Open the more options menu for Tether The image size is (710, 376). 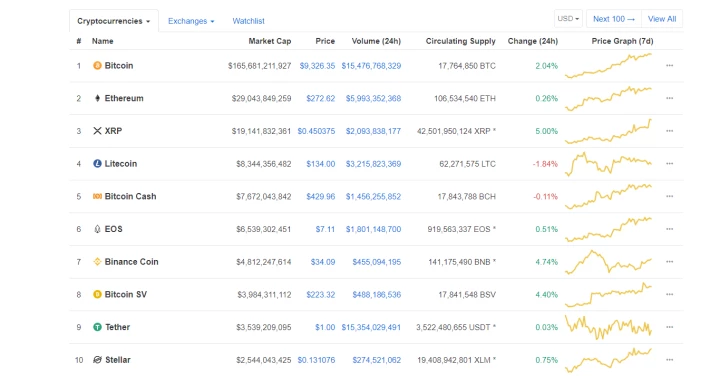click(x=670, y=327)
